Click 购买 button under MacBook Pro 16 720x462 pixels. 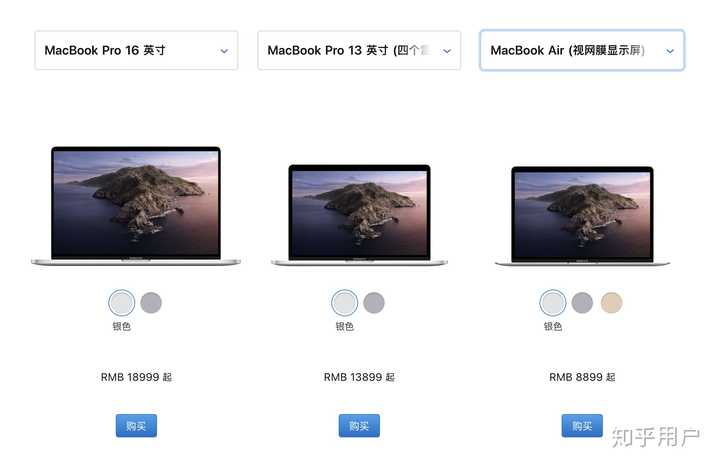(136, 426)
